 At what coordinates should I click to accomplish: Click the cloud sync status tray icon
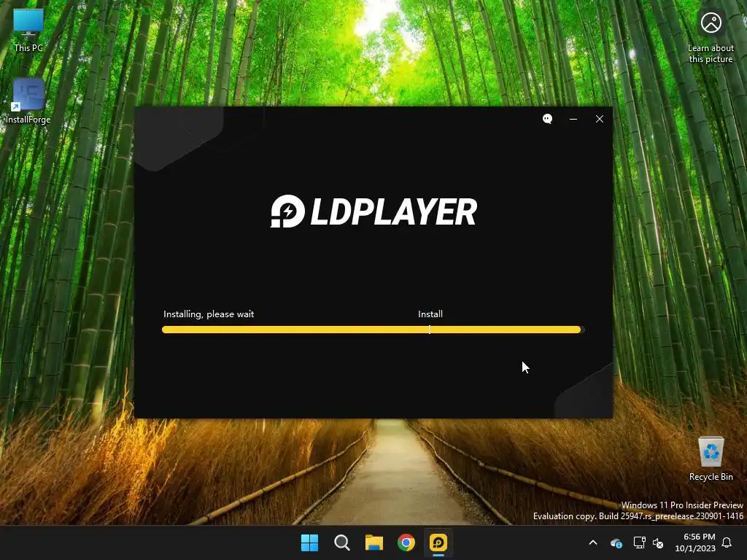(616, 542)
